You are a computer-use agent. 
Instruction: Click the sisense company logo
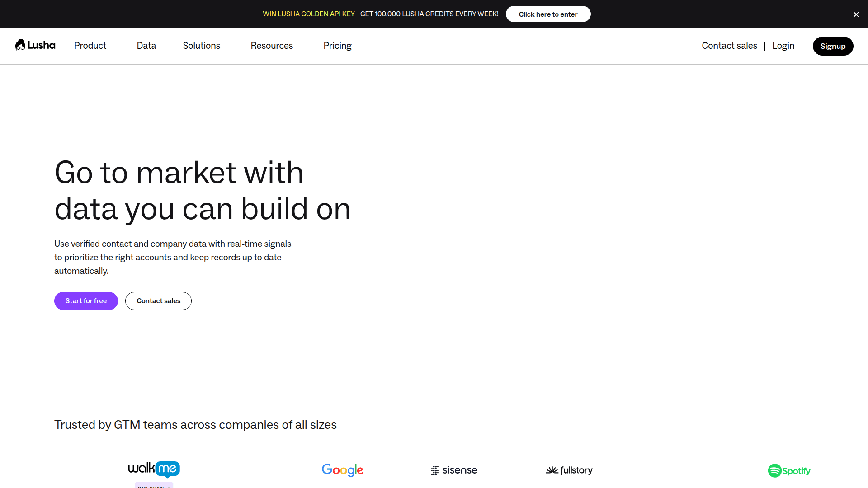click(454, 470)
